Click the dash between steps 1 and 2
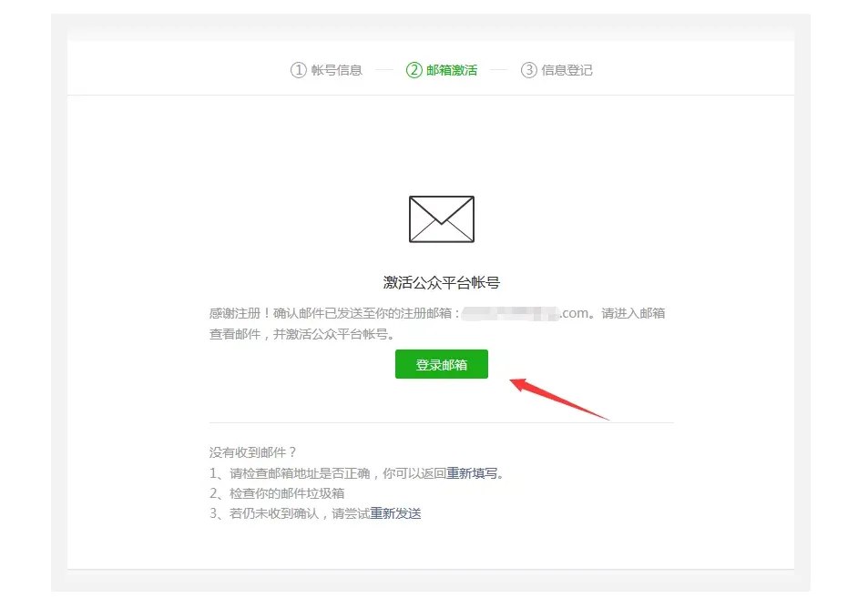 (383, 70)
